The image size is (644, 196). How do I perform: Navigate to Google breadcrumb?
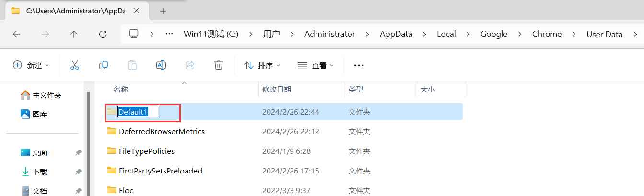(x=494, y=34)
